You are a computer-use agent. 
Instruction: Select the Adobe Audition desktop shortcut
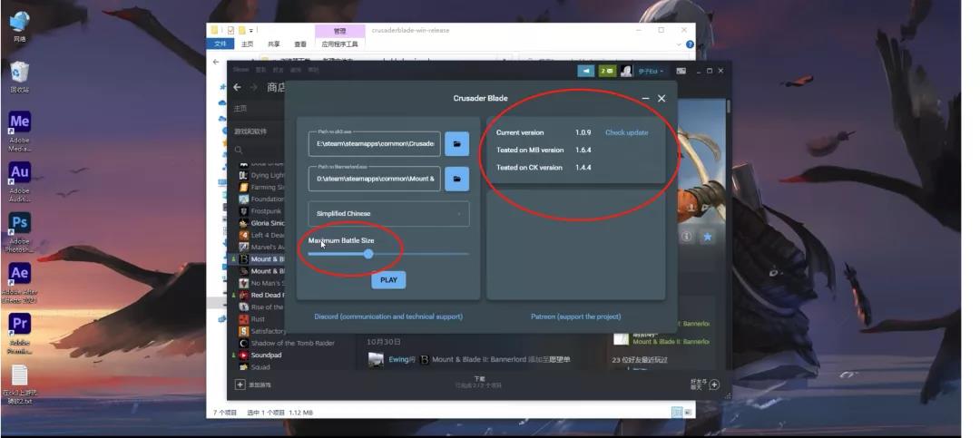click(19, 182)
